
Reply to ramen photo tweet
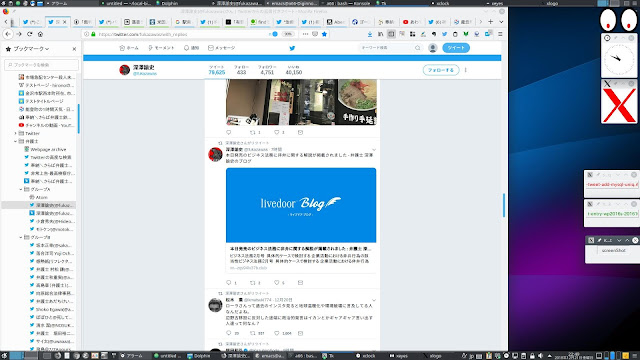pyautogui.click(x=229, y=132)
